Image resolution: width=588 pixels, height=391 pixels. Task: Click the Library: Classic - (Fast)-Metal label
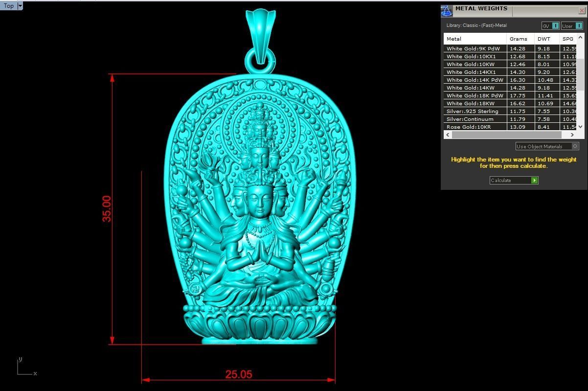(476, 25)
